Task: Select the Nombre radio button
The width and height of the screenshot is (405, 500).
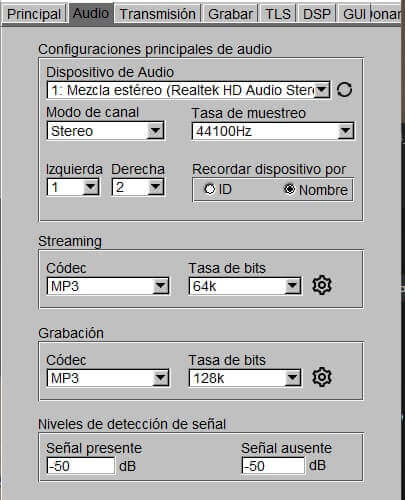Action: click(x=289, y=189)
